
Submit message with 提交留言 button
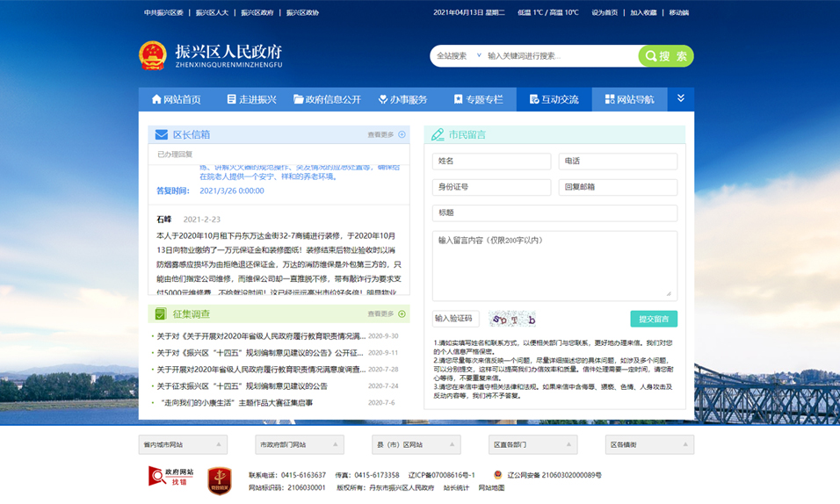(653, 319)
